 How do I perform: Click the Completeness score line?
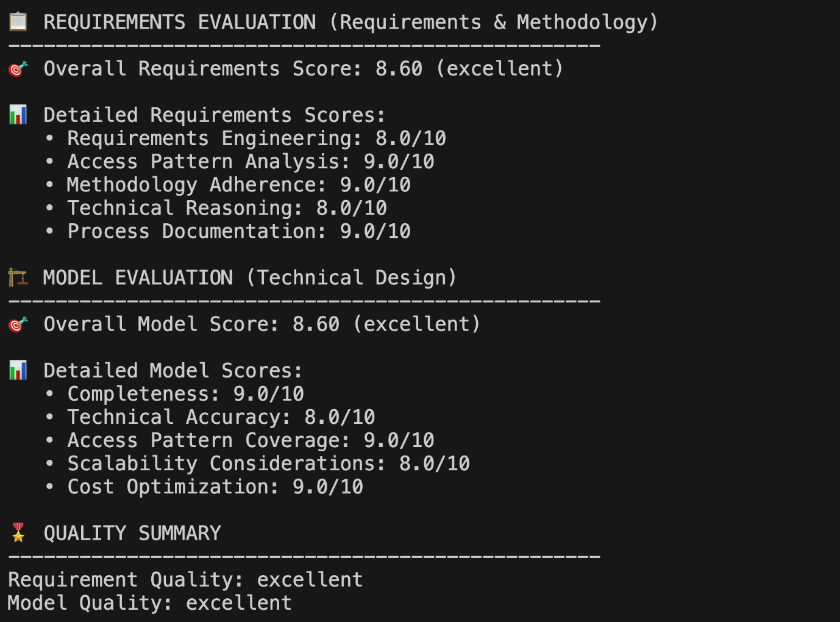coord(185,394)
